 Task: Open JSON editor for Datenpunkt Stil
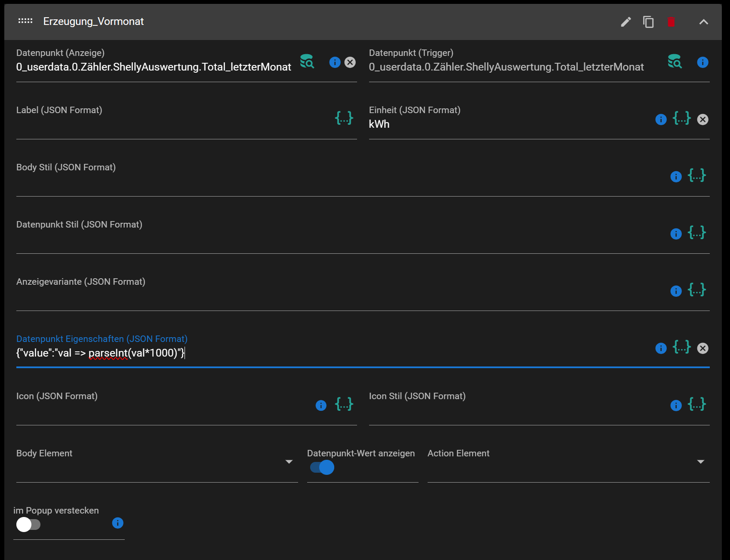[x=697, y=232]
